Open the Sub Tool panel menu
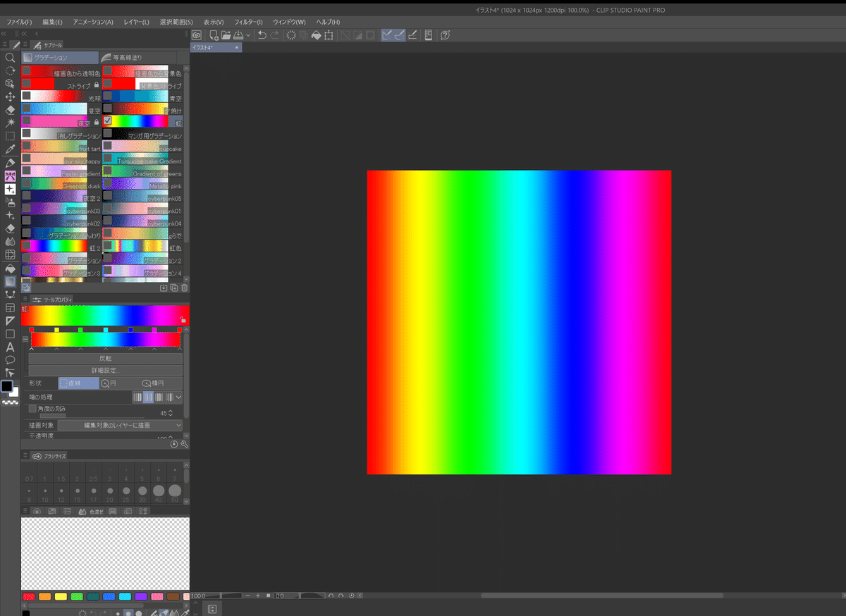Viewport: 846px width, 616px height. click(x=26, y=44)
